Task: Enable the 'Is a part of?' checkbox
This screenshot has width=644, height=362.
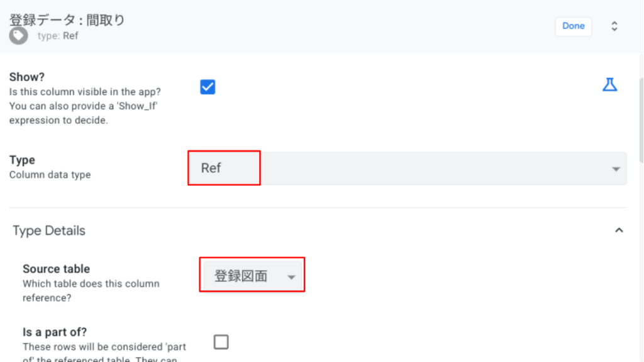Action: coord(221,342)
